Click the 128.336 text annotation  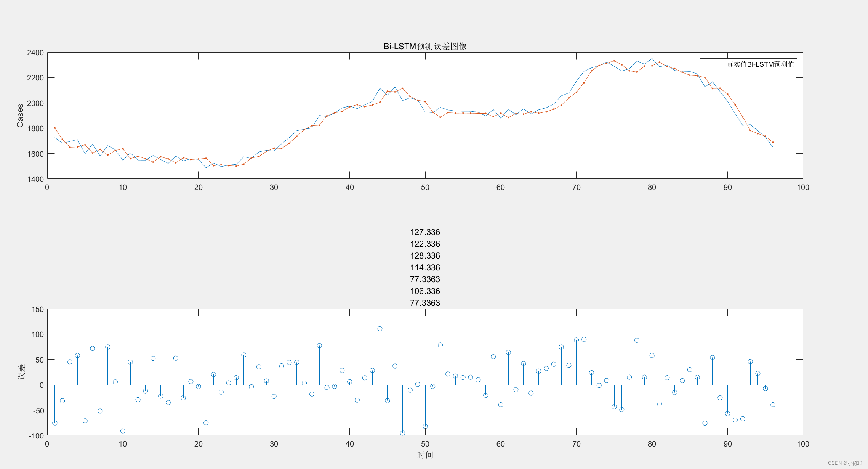click(425, 256)
